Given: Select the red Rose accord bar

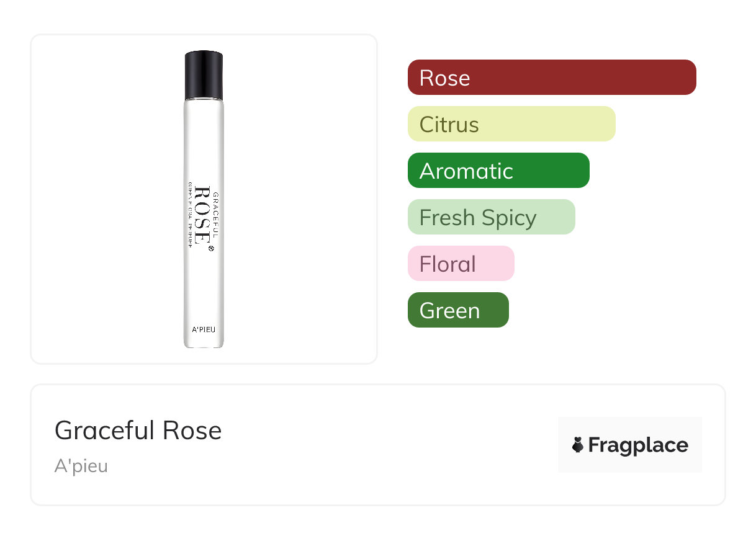Looking at the screenshot, I should 552,78.
